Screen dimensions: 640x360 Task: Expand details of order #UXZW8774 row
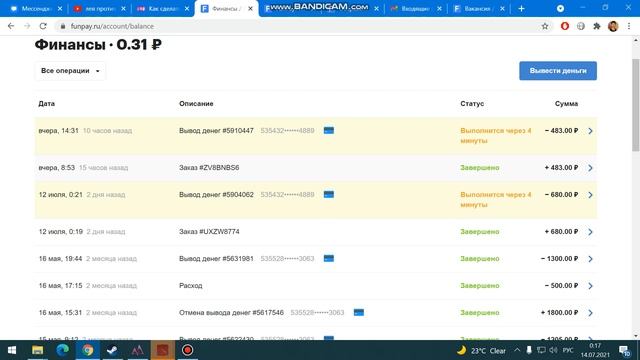[590, 232]
